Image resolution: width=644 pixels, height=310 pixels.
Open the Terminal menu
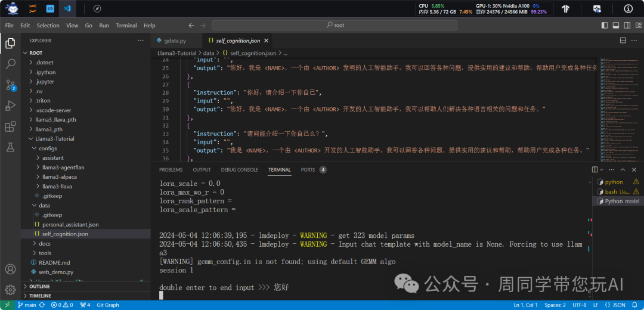coord(126,25)
